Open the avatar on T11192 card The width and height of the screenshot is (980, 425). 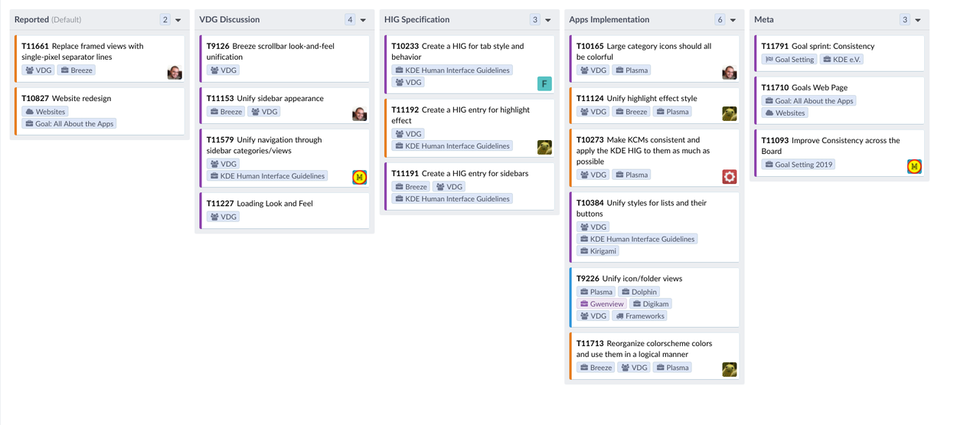[544, 148]
